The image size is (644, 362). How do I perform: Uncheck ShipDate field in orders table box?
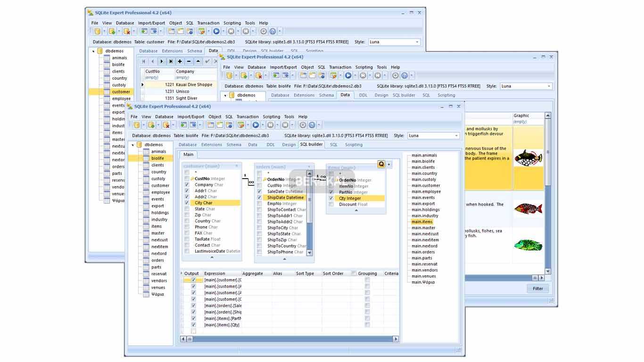tap(259, 197)
